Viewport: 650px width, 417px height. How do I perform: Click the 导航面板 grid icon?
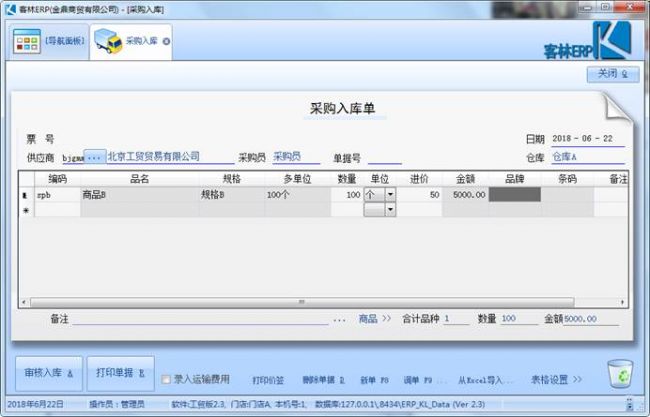click(27, 42)
